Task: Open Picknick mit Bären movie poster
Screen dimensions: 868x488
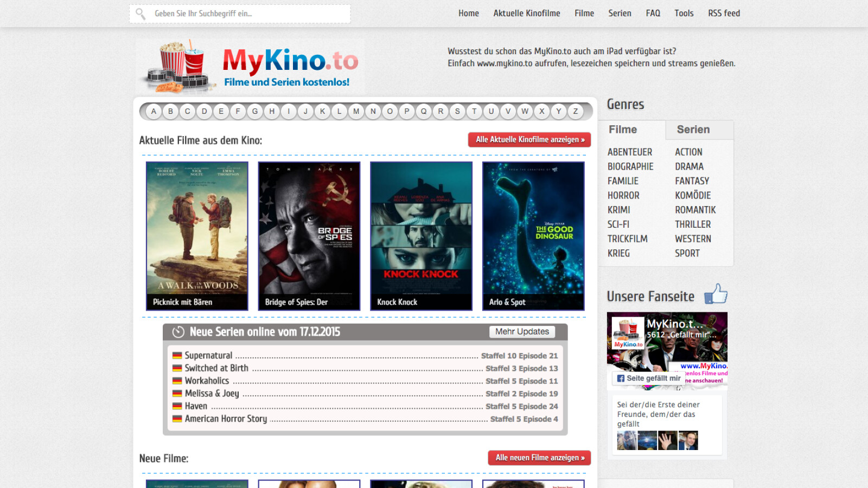Action: coord(197,236)
